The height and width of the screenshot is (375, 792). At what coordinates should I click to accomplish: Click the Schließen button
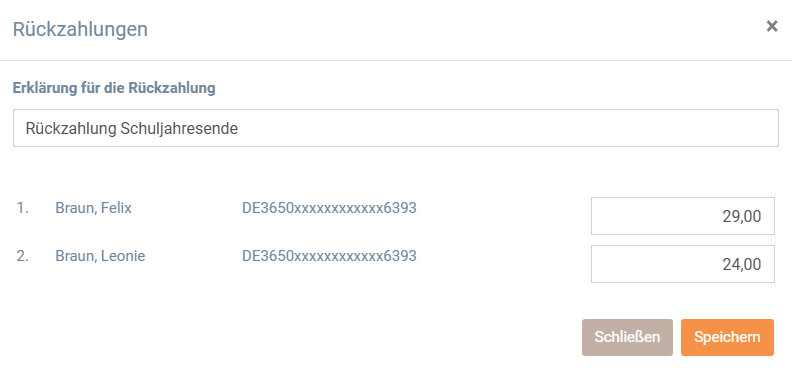pyautogui.click(x=627, y=337)
